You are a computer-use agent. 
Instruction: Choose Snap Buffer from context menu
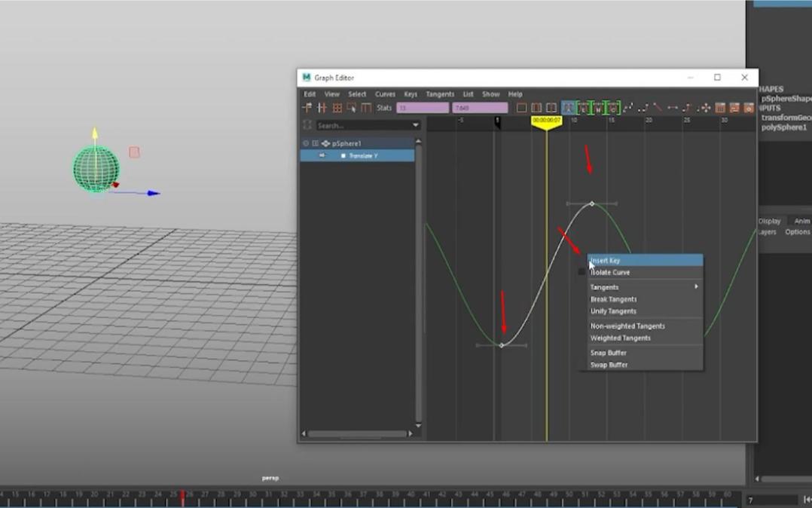click(x=646, y=353)
